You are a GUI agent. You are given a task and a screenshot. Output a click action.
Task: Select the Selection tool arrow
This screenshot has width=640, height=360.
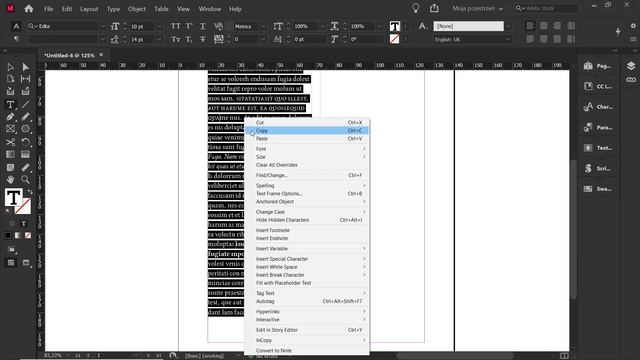click(x=10, y=67)
